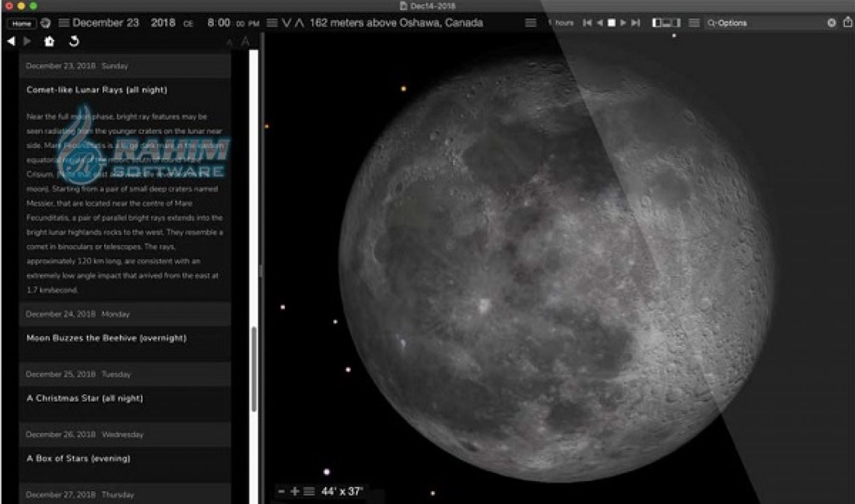This screenshot has width=855, height=504.
Task: Toggle the left panel layout button
Action: (x=657, y=23)
